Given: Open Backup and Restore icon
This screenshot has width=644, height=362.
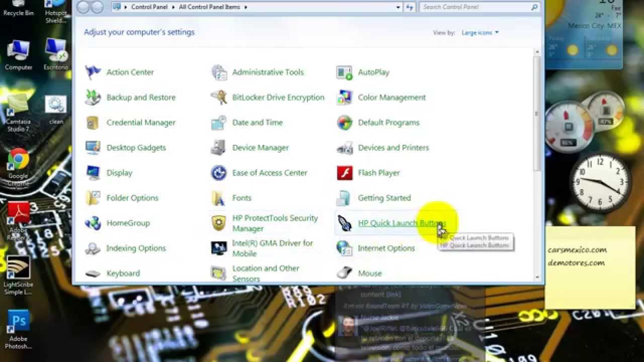Looking at the screenshot, I should pos(93,98).
